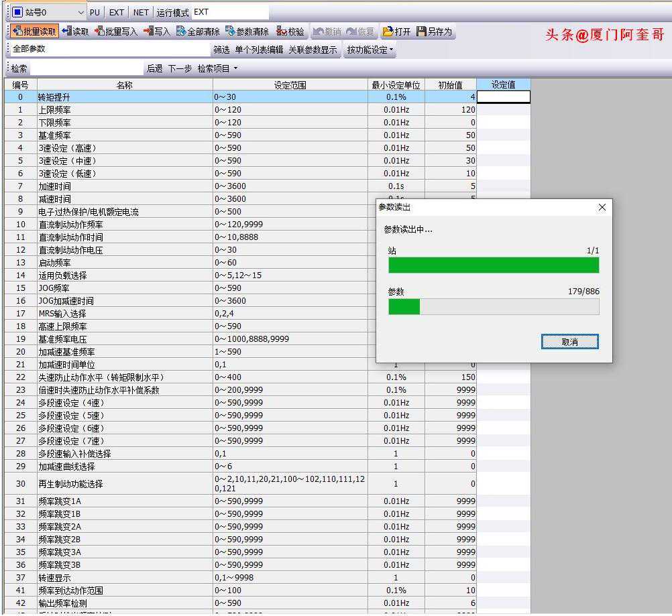The height and width of the screenshot is (616, 672).
Task: Click 单个列表编辑 menu item
Action: point(259,50)
